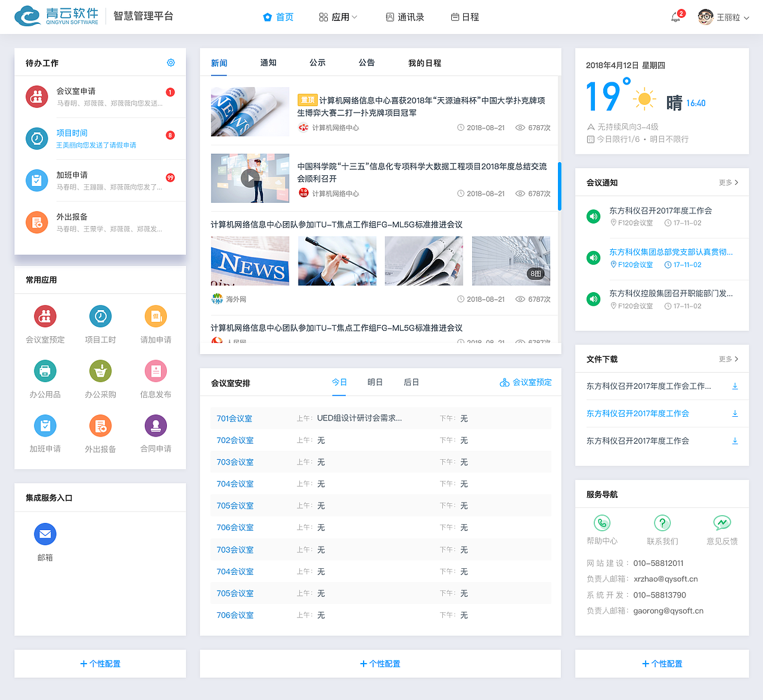Screen dimensions: 763x700
Task: Download the first file 东方科仪召开2017年度工作会工作...
Action: click(735, 386)
